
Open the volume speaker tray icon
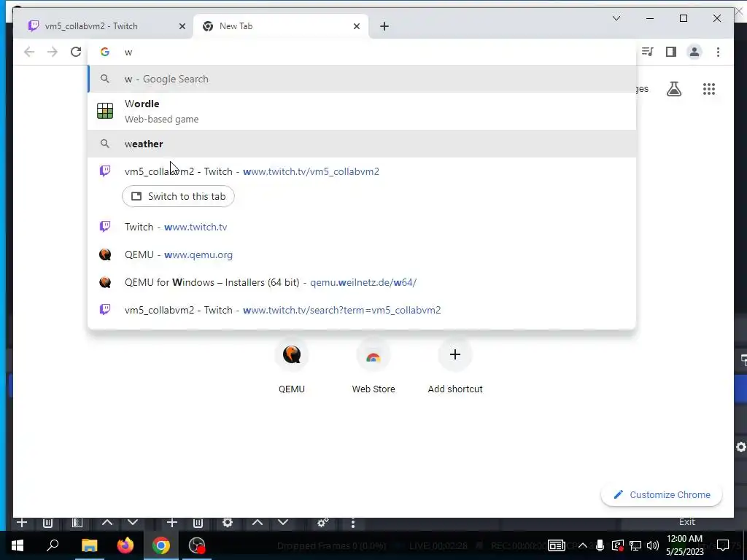(653, 545)
